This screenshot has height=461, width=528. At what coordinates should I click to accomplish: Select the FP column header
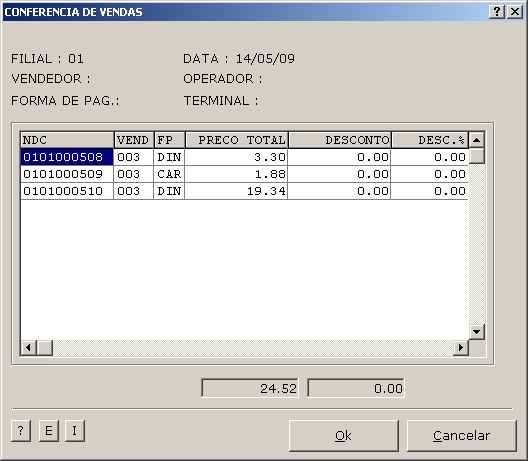pyautogui.click(x=169, y=140)
